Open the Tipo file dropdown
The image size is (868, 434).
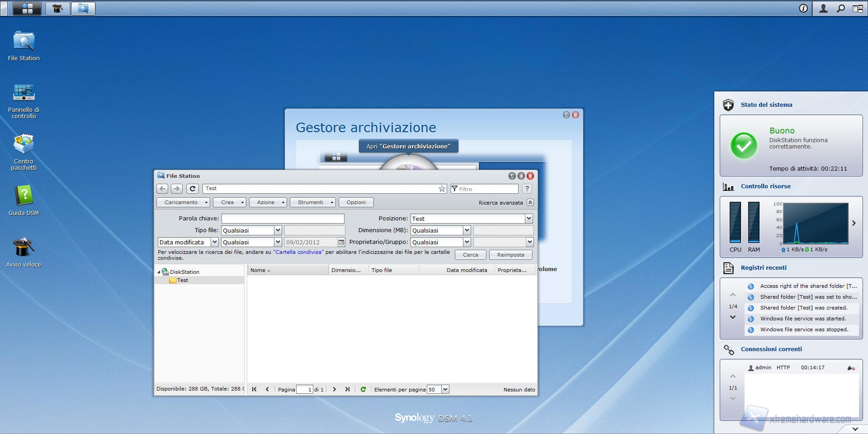point(278,230)
